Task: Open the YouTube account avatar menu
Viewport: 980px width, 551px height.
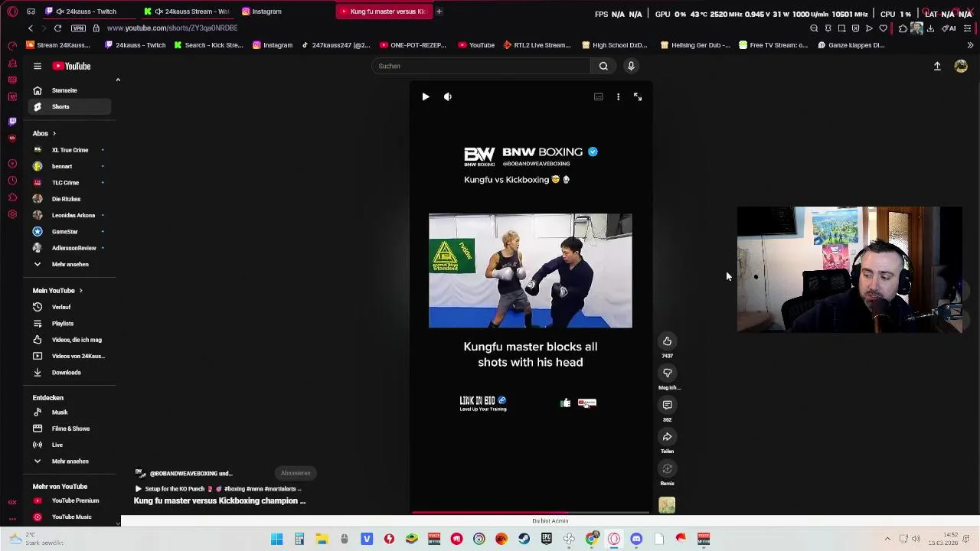Action: point(961,67)
